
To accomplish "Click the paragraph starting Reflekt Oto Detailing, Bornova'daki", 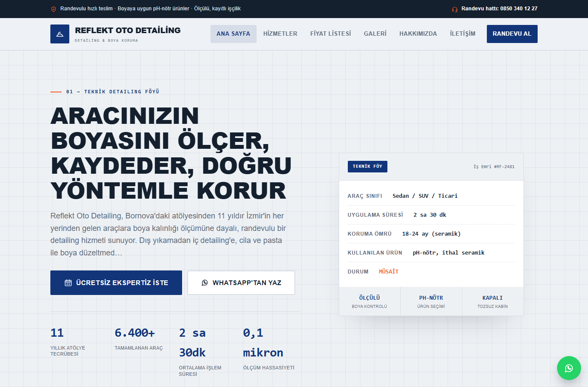I will coord(168,234).
